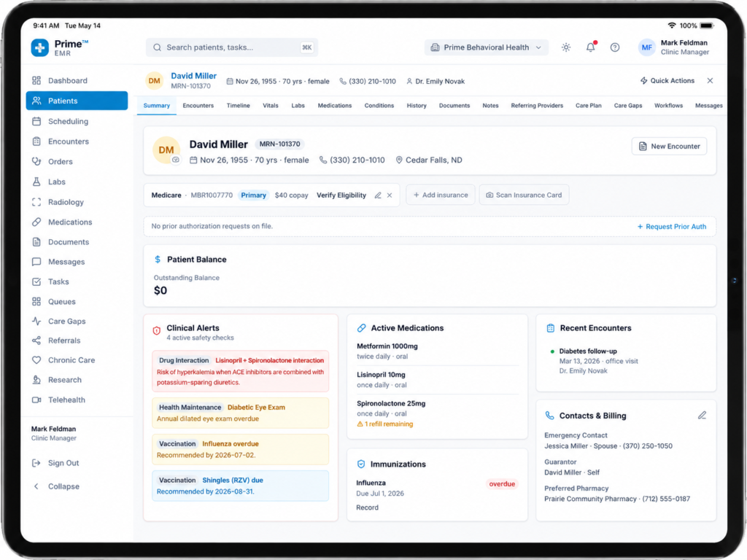
Task: Sign Out of the application
Action: pyautogui.click(x=55, y=463)
